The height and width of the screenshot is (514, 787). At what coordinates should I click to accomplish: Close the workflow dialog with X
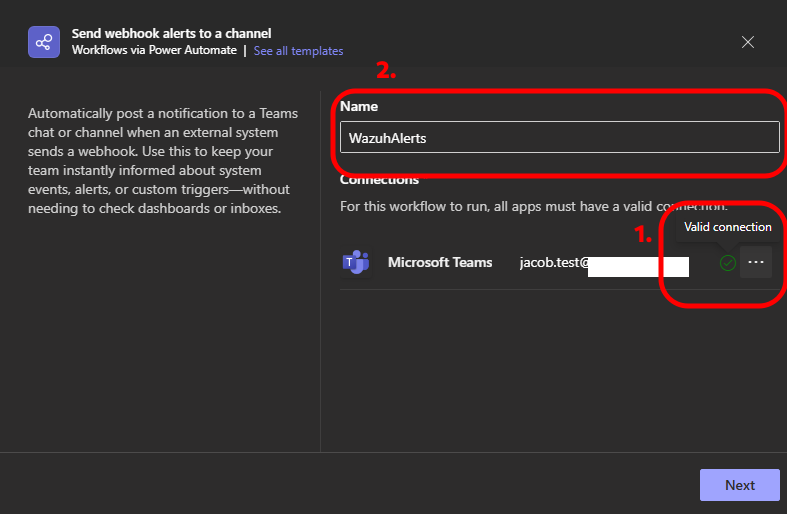748,42
